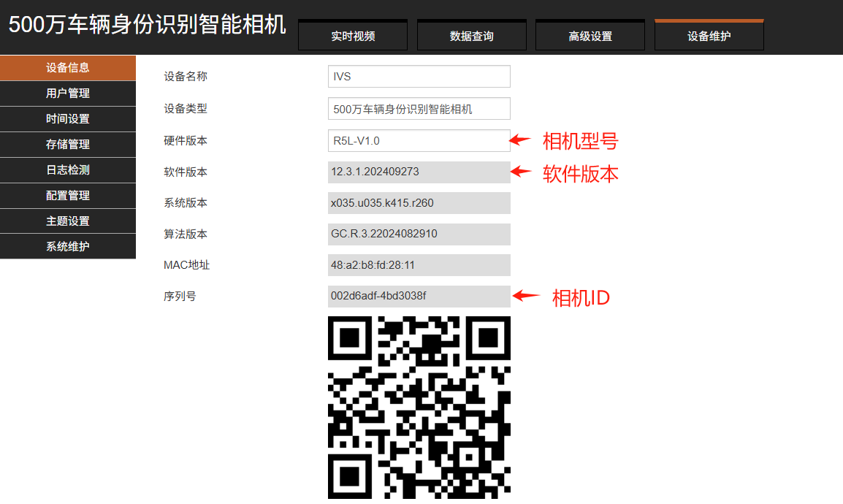Click the device QR code image
Screen dimensions: 843x504
click(419, 408)
